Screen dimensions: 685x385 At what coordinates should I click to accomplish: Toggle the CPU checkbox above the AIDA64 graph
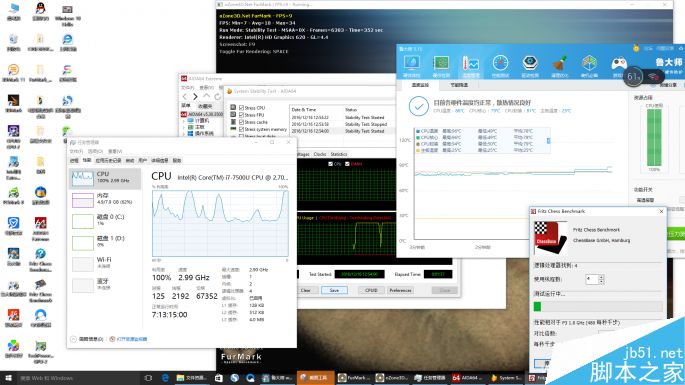pos(330,164)
